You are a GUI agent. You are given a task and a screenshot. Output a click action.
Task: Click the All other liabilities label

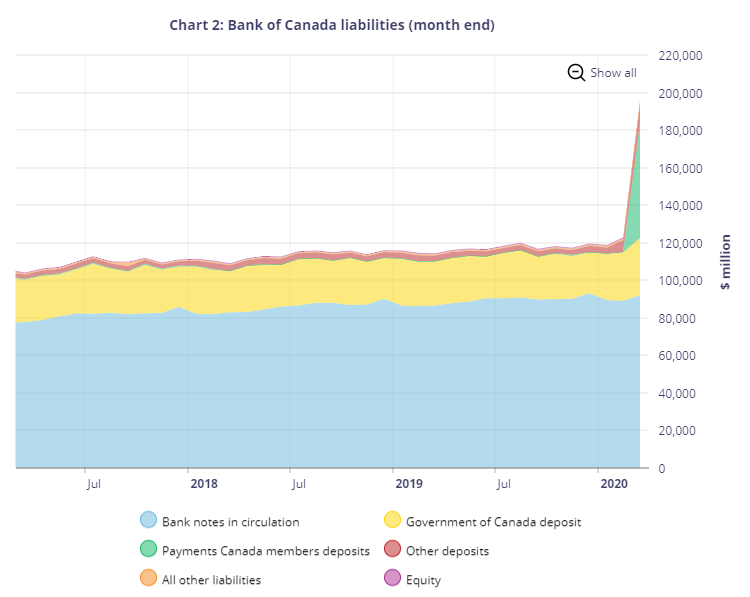pos(211,580)
